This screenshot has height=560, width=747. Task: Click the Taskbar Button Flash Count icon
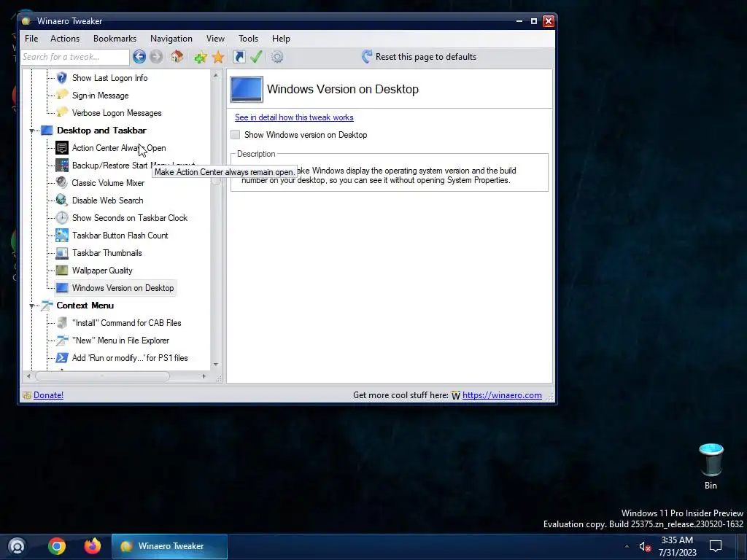pyautogui.click(x=62, y=236)
